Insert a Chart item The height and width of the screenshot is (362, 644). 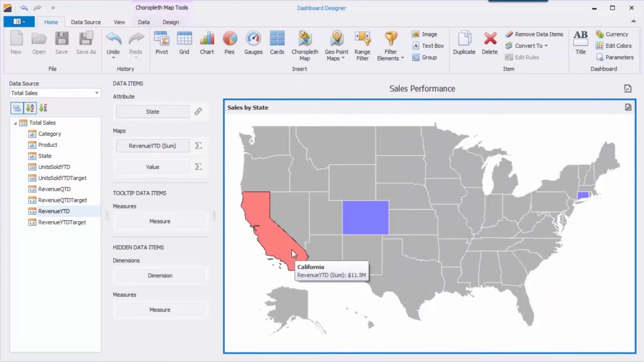click(x=207, y=43)
